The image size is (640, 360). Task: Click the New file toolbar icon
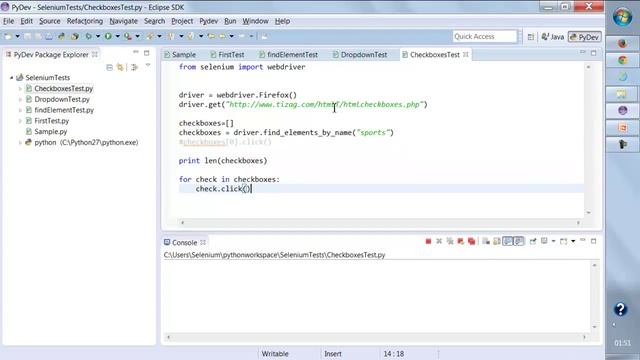click(8, 37)
